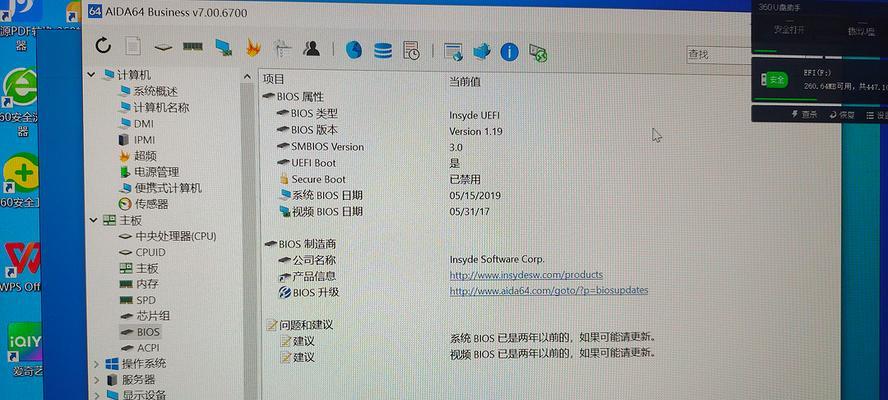Click the monitor with green globe toolbar icon
Image resolution: width=888 pixels, height=400 pixels.
(x=538, y=53)
